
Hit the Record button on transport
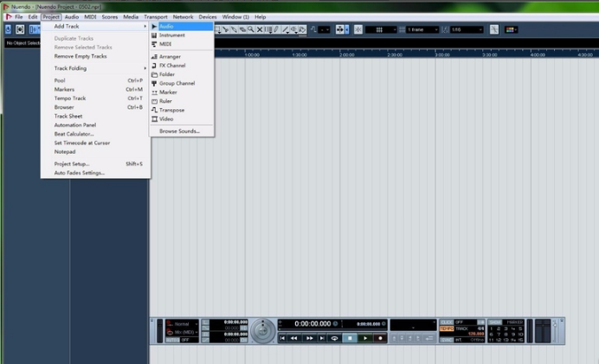tap(380, 338)
